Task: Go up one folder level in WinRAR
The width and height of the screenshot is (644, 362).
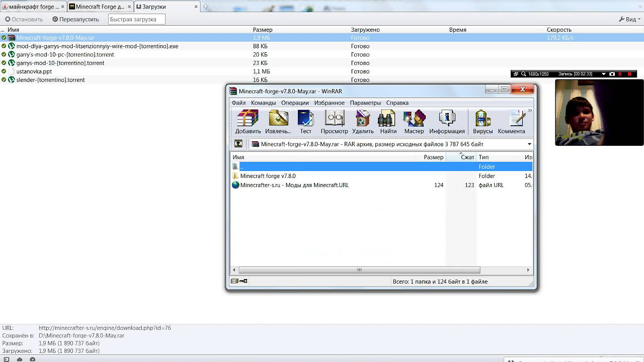Action: 238,144
